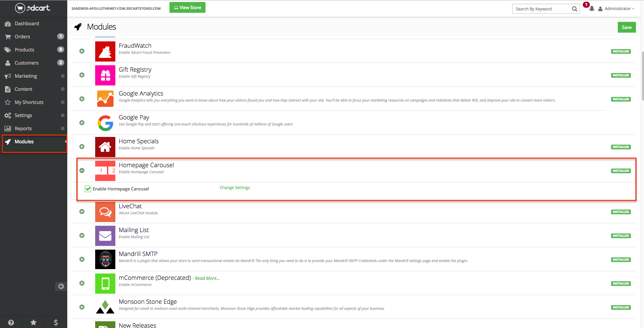Click the Home Specials house icon
This screenshot has width=644, height=328.
105,147
